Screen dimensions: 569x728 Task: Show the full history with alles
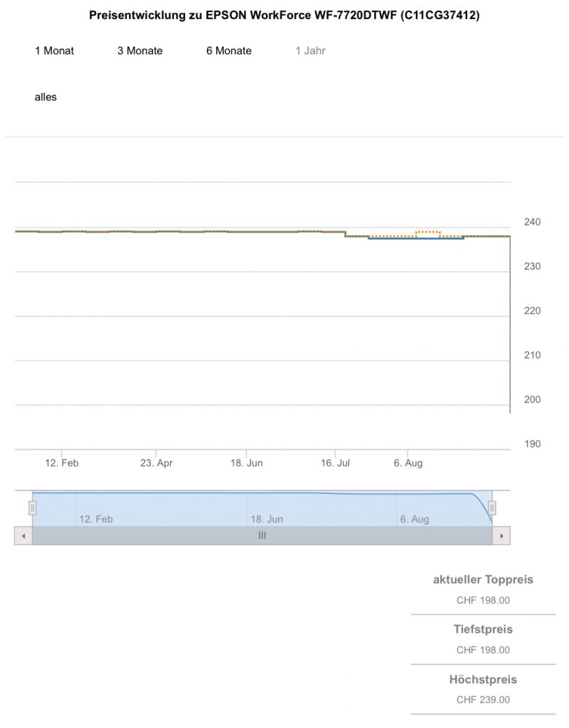click(x=46, y=97)
